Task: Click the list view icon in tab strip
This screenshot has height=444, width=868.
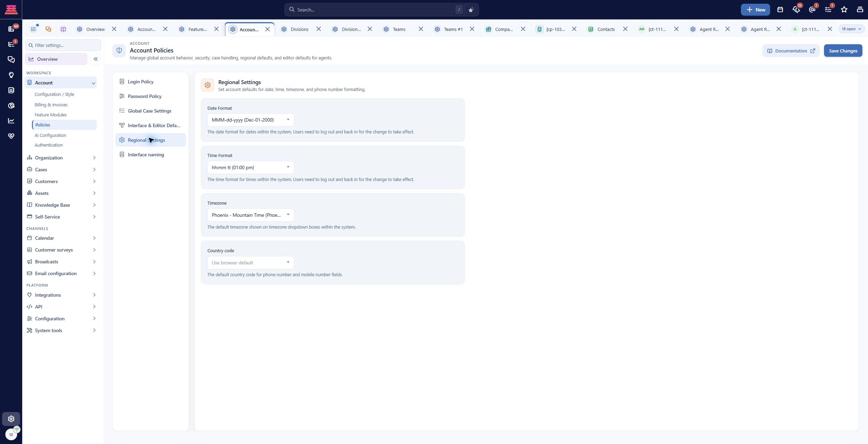Action: pyautogui.click(x=33, y=29)
